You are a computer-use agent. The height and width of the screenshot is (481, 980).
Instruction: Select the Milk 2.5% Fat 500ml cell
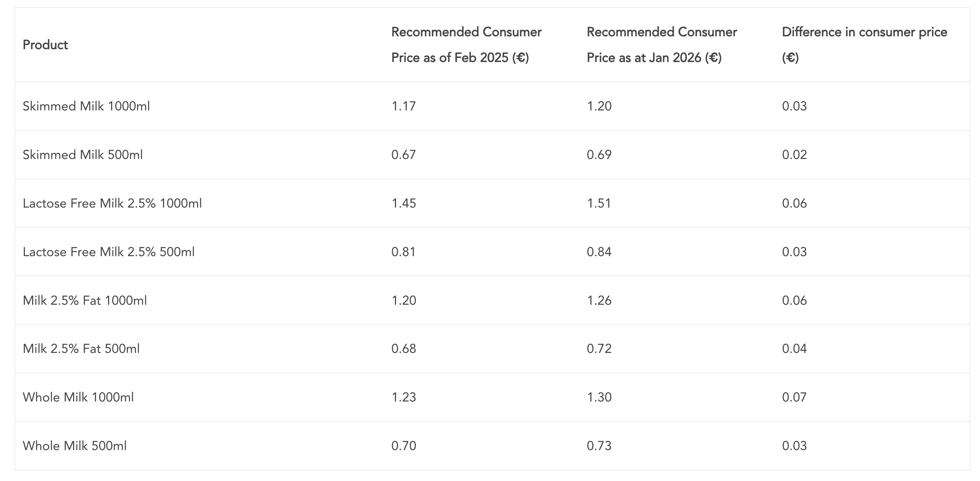pyautogui.click(x=81, y=349)
